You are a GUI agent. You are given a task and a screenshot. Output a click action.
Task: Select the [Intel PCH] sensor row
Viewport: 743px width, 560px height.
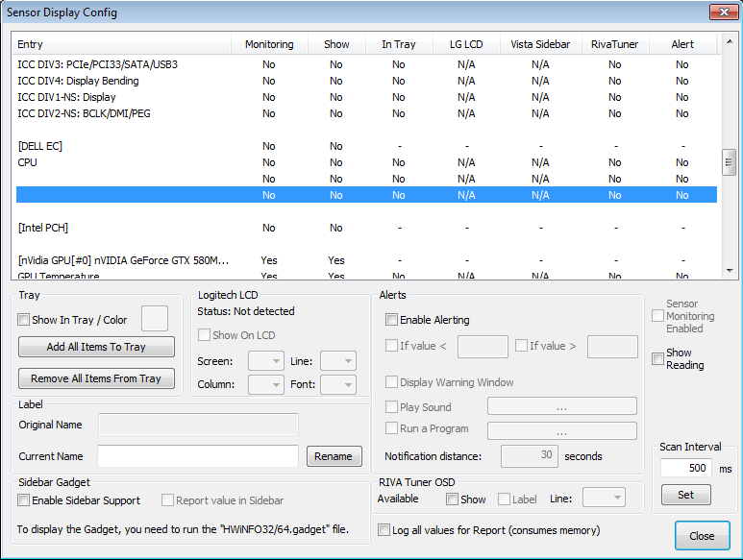tap(366, 228)
